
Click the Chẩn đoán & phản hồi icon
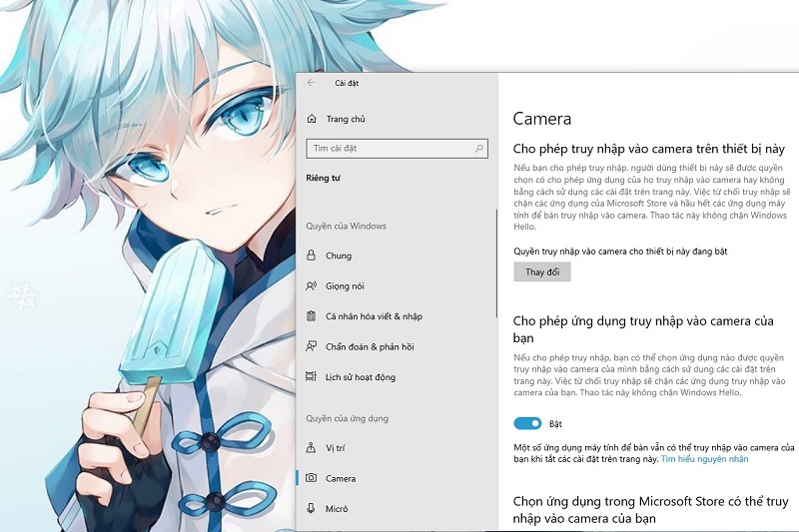(312, 346)
